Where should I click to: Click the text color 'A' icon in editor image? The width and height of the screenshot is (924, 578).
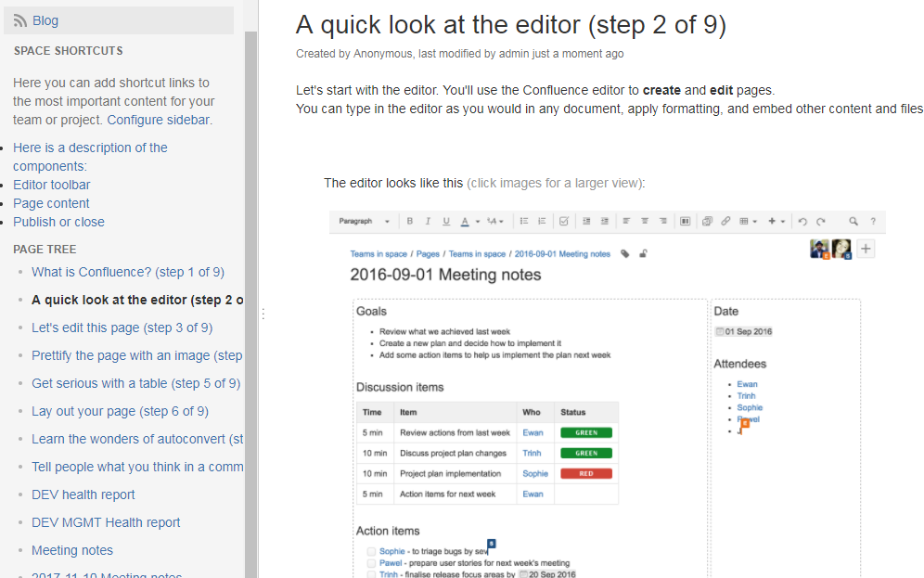465,222
